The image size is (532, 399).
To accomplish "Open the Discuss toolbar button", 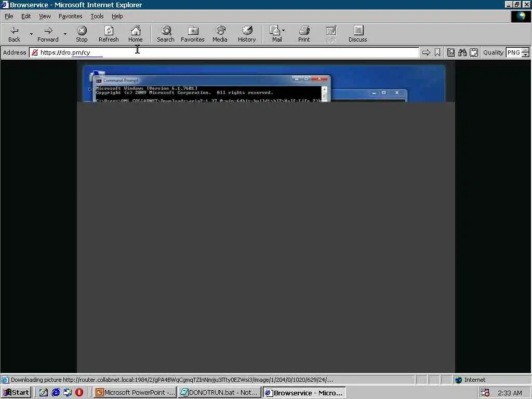I will (x=357, y=34).
